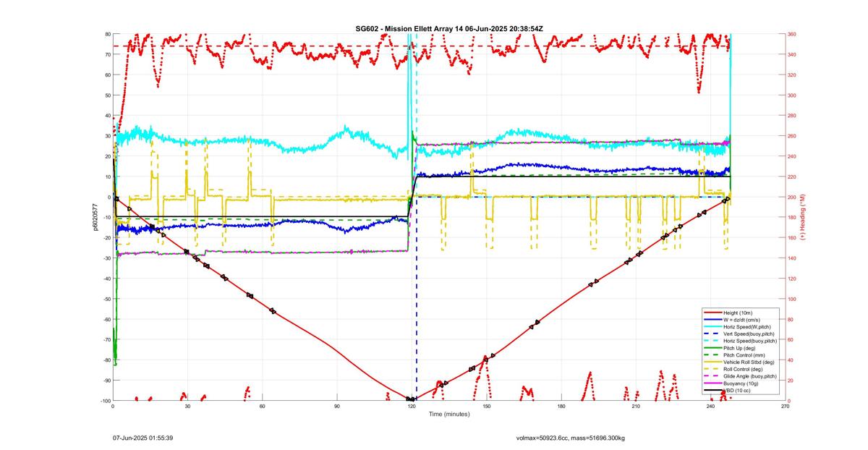The height and width of the screenshot is (450, 868).
Task: Click the right y-axis tick label "100"
Action: tap(792, 299)
